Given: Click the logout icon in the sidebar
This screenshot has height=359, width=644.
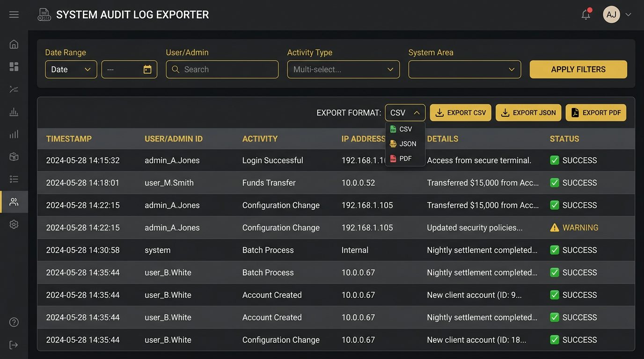Looking at the screenshot, I should 14,345.
